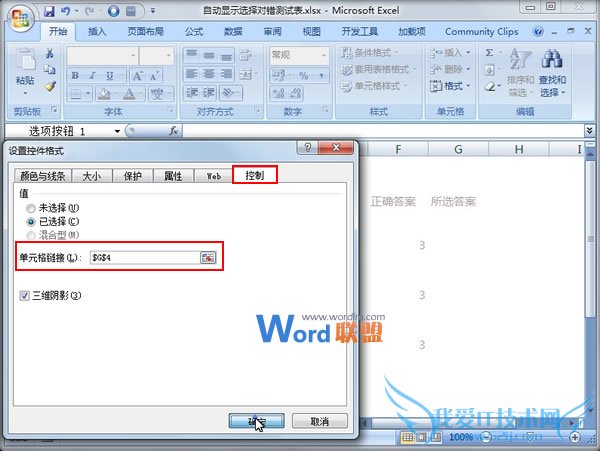This screenshot has width=600, height=451.
Task: Open the 页面布局 ribbon tab
Action: click(x=145, y=31)
